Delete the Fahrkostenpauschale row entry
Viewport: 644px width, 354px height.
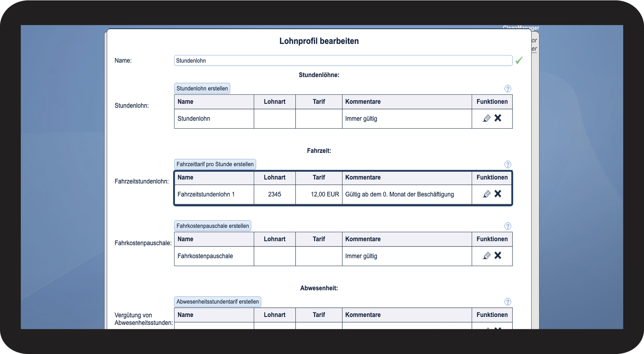click(498, 256)
